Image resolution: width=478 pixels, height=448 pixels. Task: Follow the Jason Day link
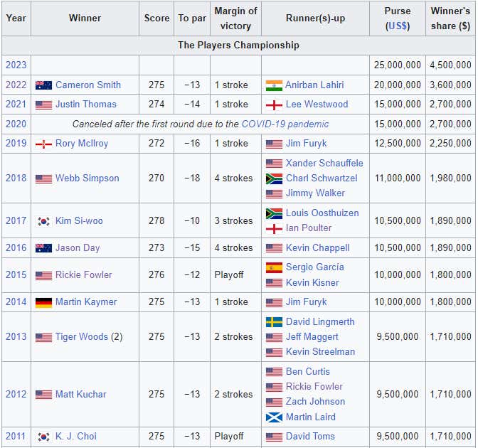78,248
